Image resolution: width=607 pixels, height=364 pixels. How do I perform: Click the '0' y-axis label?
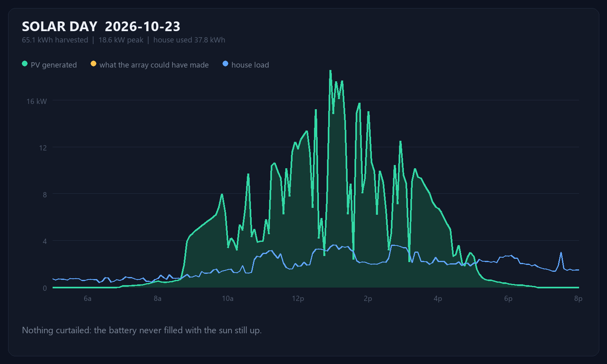[45, 288]
